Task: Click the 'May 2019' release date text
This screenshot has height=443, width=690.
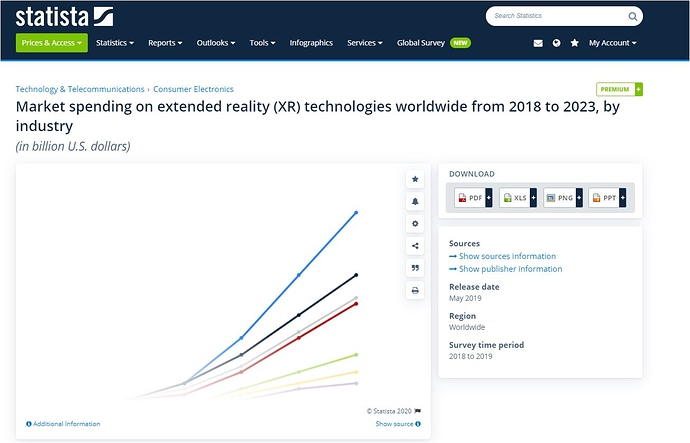Action: [465, 298]
